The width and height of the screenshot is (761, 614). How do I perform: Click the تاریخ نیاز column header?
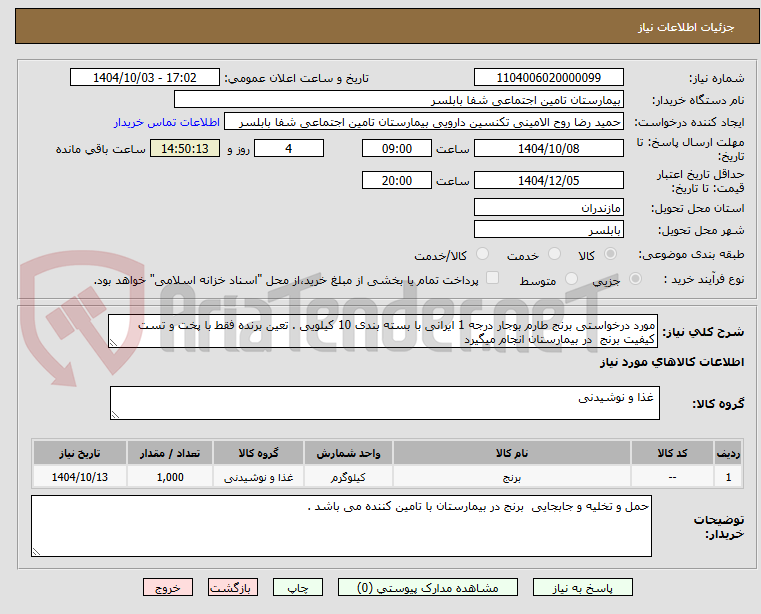click(x=80, y=453)
